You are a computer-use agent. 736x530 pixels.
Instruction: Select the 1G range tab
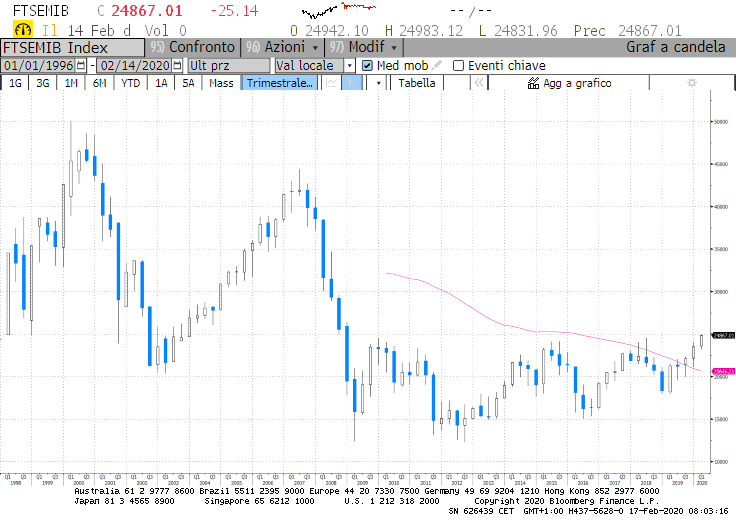[15, 83]
